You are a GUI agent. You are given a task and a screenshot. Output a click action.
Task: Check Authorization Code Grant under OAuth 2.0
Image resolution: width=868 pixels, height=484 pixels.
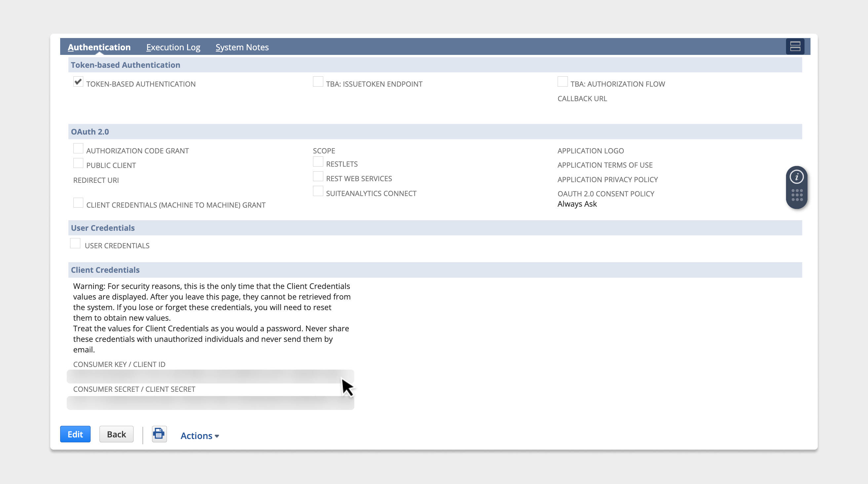tap(78, 148)
